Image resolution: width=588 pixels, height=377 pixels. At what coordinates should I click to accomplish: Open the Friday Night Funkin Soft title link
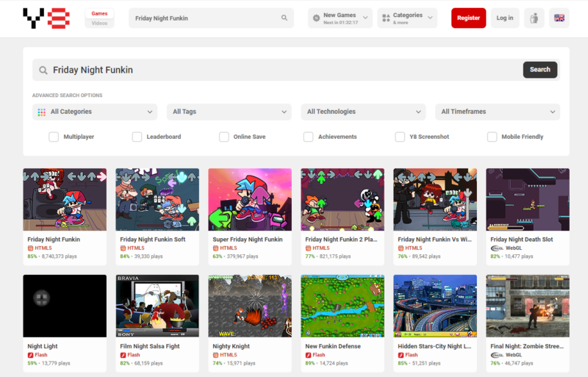pos(153,240)
